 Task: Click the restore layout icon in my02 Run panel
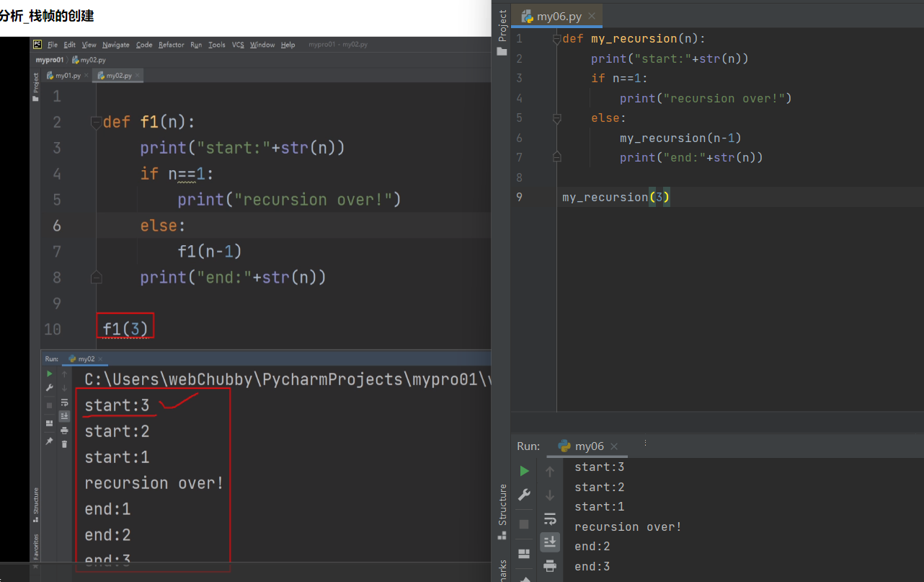(50, 423)
